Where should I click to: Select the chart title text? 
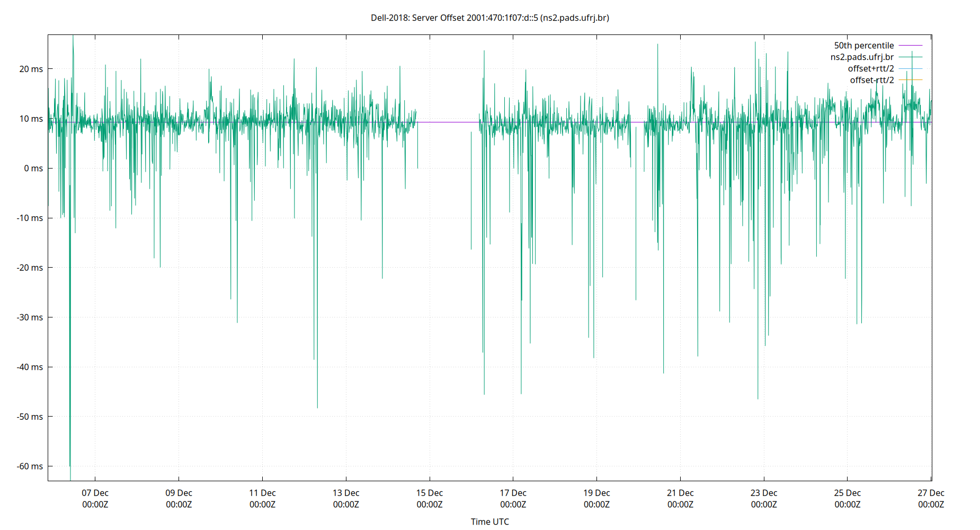[490, 18]
